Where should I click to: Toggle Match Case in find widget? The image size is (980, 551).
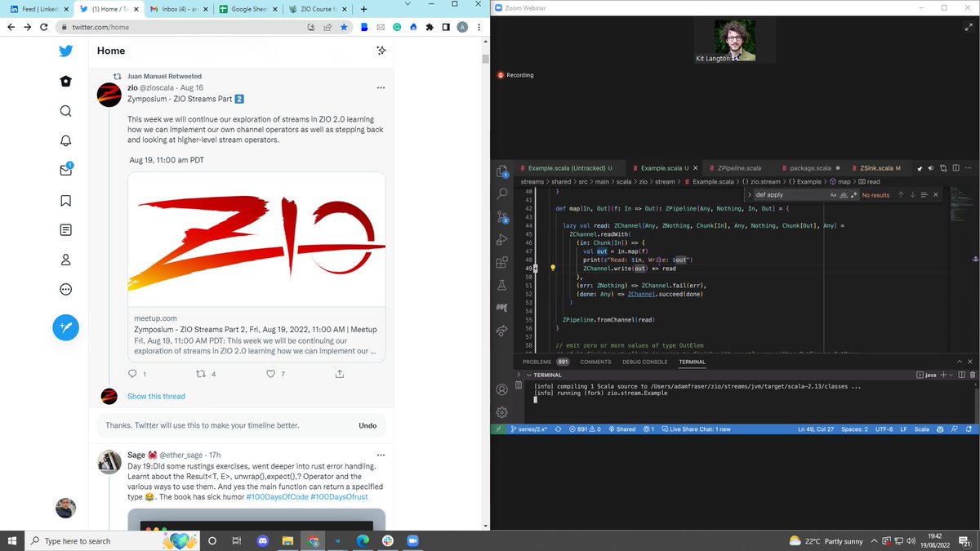833,195
